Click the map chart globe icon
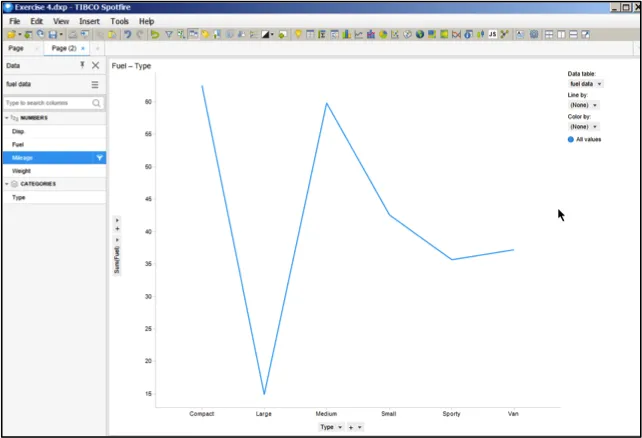The image size is (642, 438). coord(420,34)
